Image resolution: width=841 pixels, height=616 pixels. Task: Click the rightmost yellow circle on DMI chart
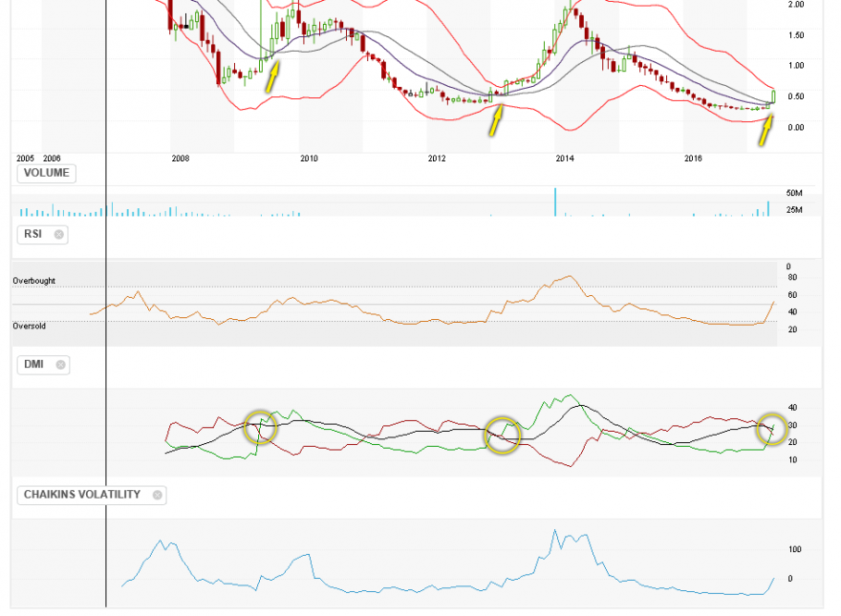click(x=772, y=429)
